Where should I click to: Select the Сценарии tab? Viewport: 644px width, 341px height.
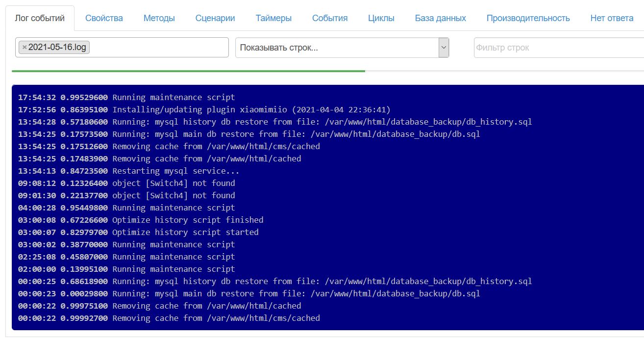point(215,18)
